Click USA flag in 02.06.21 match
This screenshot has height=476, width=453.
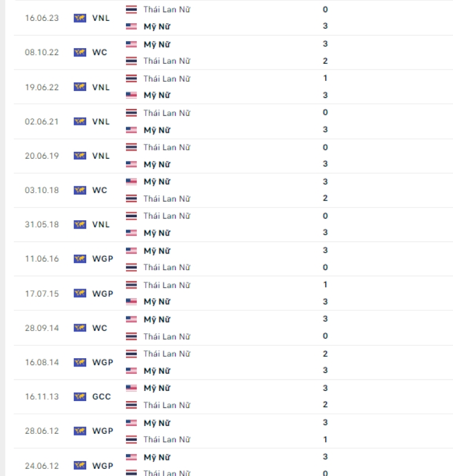[x=131, y=130]
